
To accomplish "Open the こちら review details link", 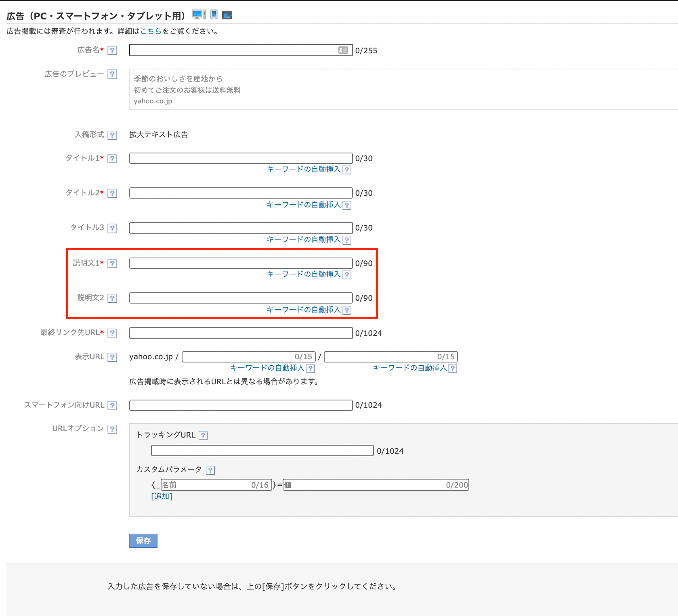I will pyautogui.click(x=151, y=31).
